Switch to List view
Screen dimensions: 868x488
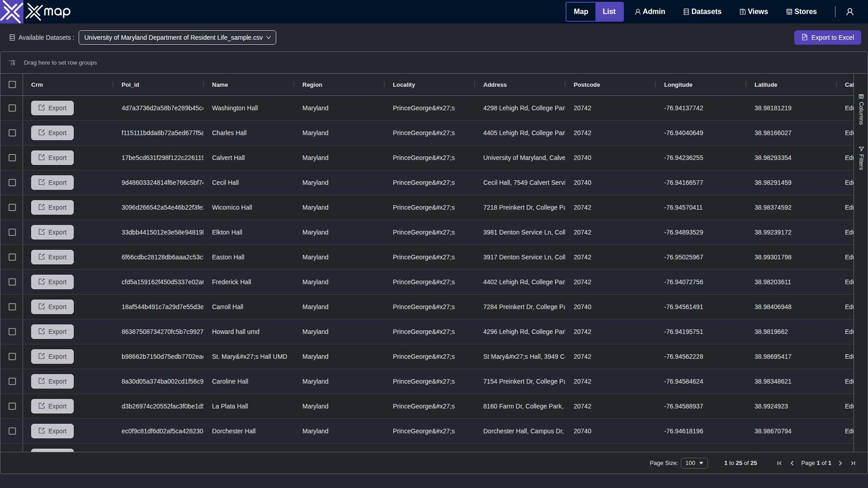click(x=609, y=12)
